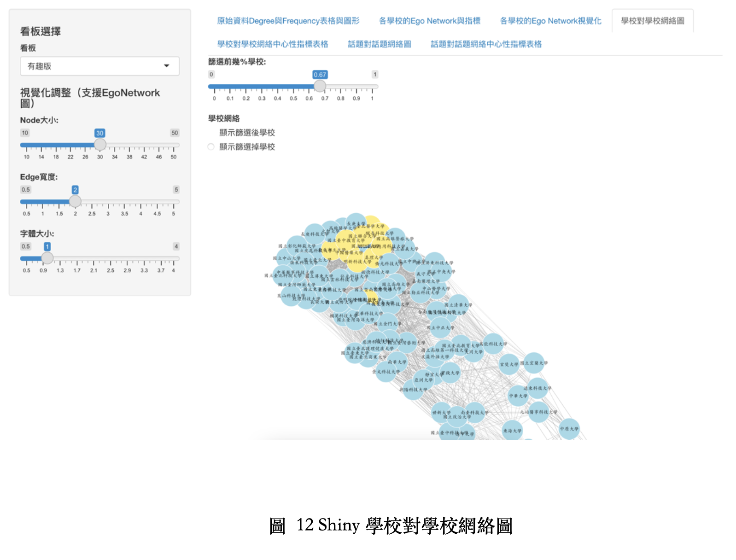Click the 國立金門大學 node
Viewport: 736px width, 560px height.
click(x=388, y=323)
